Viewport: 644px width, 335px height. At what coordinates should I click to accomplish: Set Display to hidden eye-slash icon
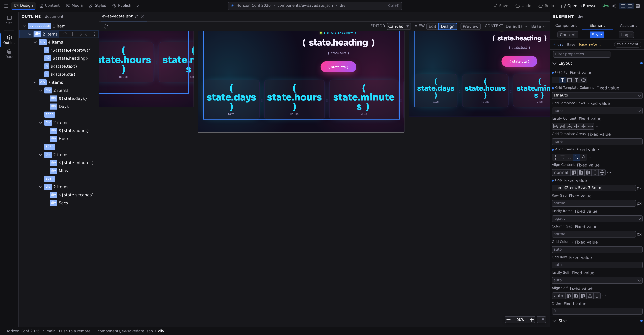(583, 80)
